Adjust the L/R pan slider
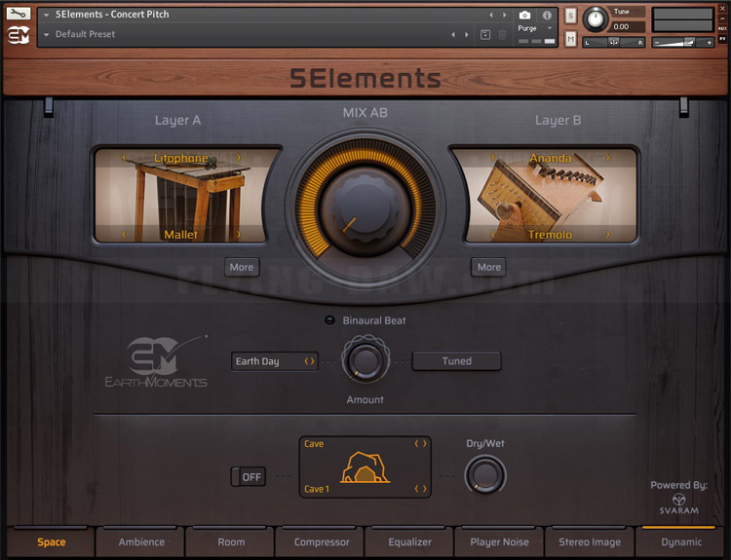The height and width of the screenshot is (560, 731). [613, 43]
